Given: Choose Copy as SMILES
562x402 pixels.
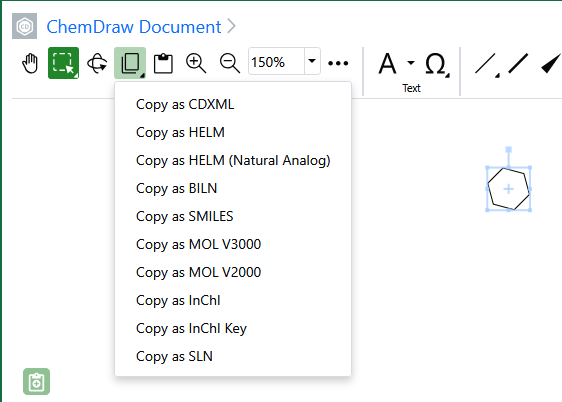Looking at the screenshot, I should (233, 216).
